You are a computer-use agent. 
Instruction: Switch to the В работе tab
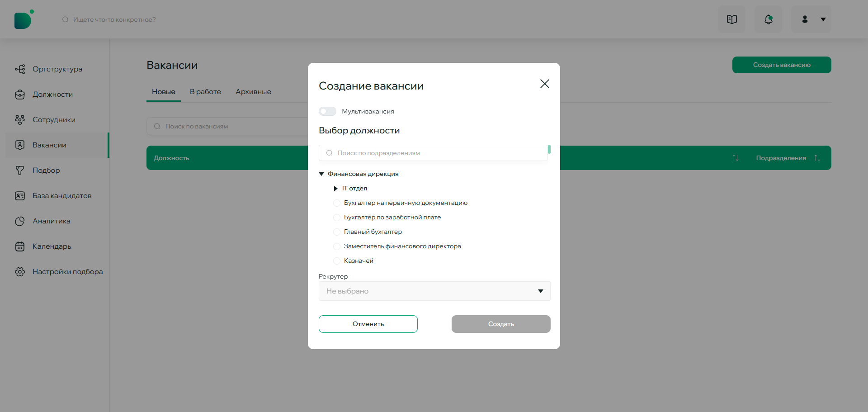(x=205, y=92)
